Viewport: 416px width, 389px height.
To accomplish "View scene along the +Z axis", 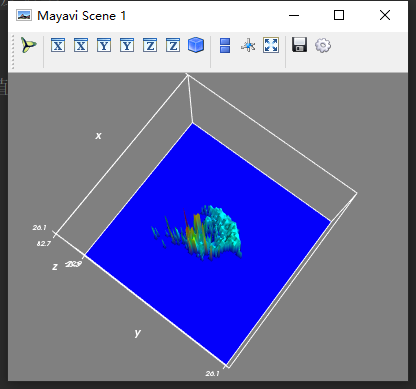I will 173,45.
